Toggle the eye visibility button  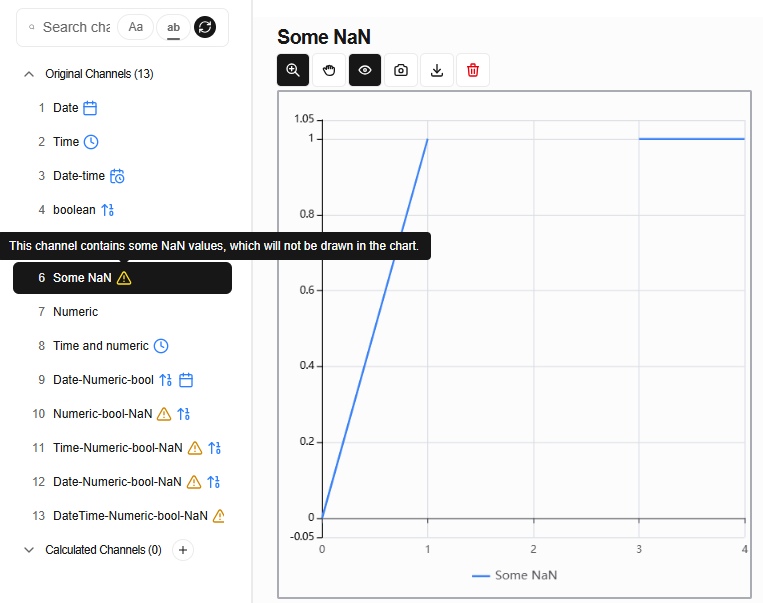coord(365,70)
